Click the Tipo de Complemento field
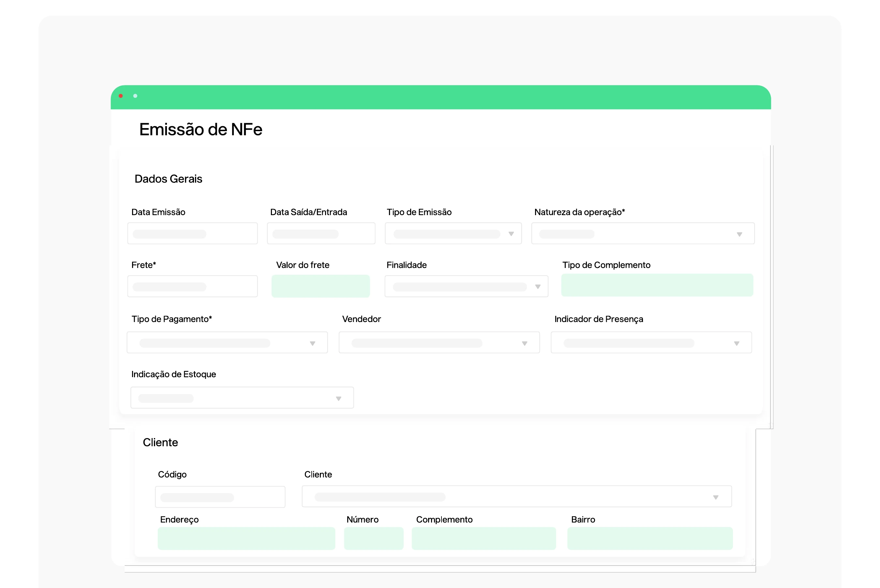The height and width of the screenshot is (588, 880). point(657,286)
